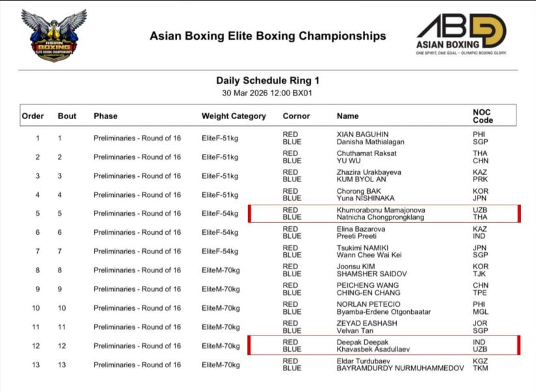Screen dimensions: 536x392
Task: Click the Asian Boxing Elite Boxing Championships title
Action: (x=267, y=36)
